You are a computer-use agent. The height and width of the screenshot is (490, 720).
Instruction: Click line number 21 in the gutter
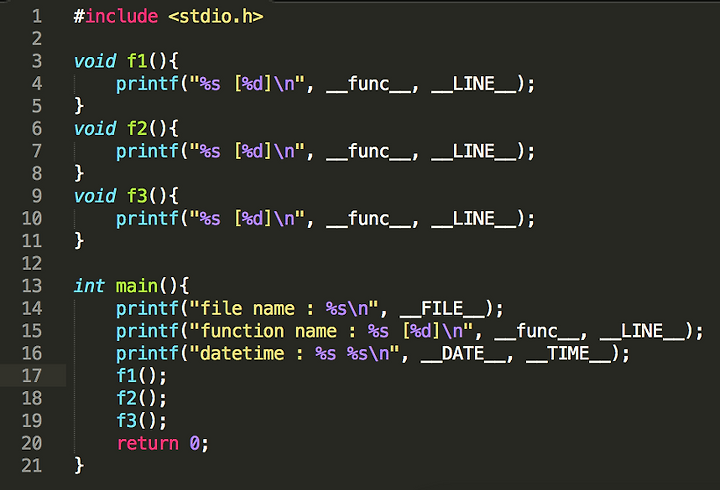pyautogui.click(x=32, y=466)
